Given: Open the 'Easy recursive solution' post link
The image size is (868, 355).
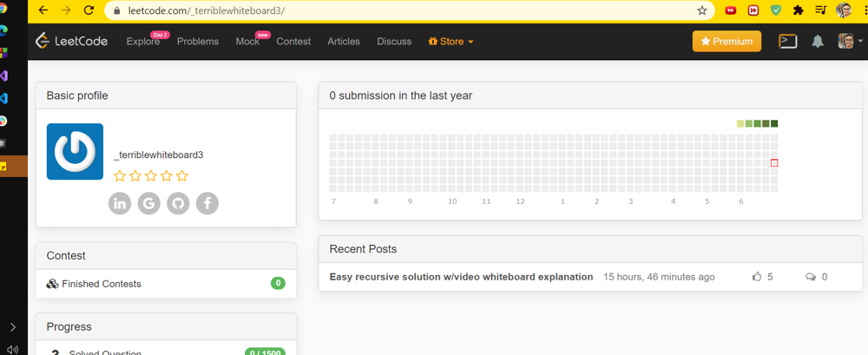Looking at the screenshot, I should 461,277.
